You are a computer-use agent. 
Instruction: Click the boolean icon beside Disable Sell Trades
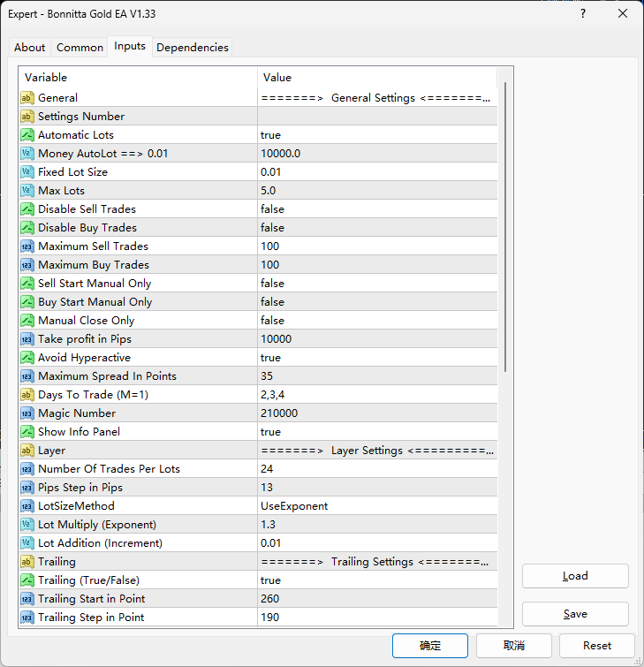point(27,209)
